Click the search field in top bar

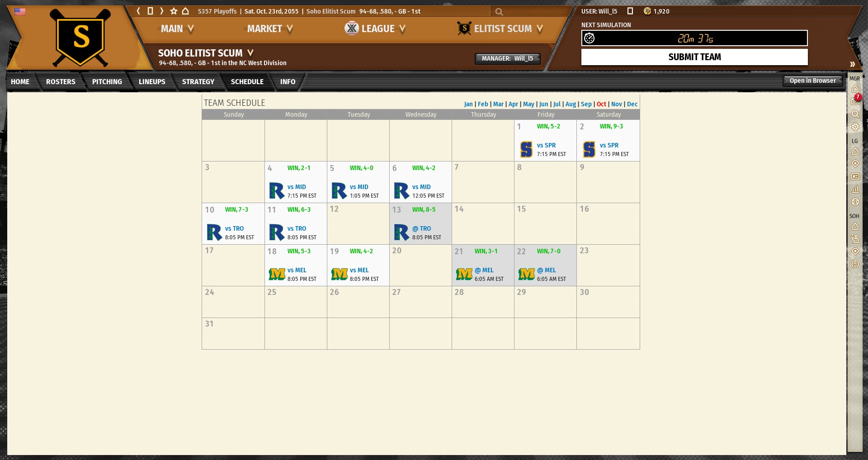click(533, 12)
